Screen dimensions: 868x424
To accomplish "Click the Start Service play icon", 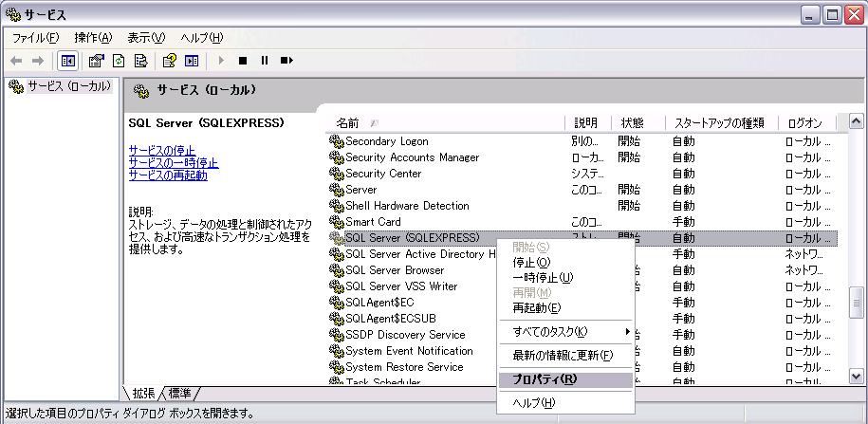I will coord(221,61).
